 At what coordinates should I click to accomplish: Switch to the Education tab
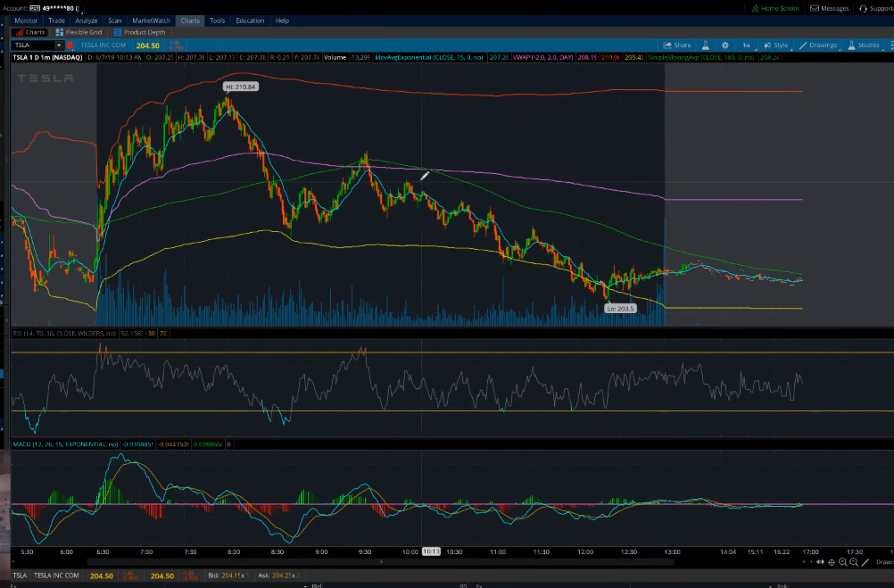pyautogui.click(x=250, y=21)
